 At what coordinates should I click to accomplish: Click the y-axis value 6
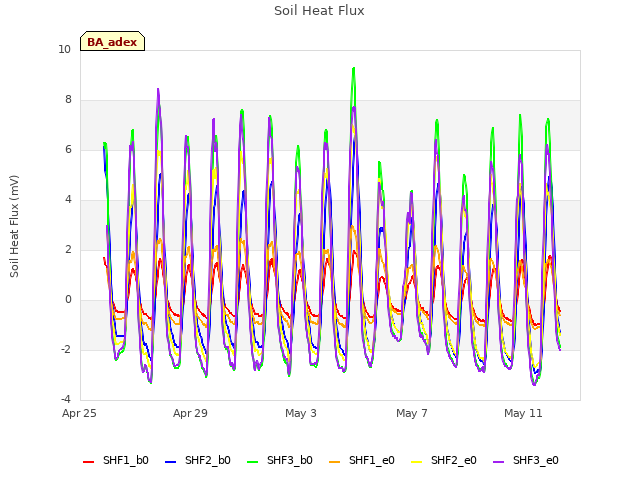[x=68, y=149]
